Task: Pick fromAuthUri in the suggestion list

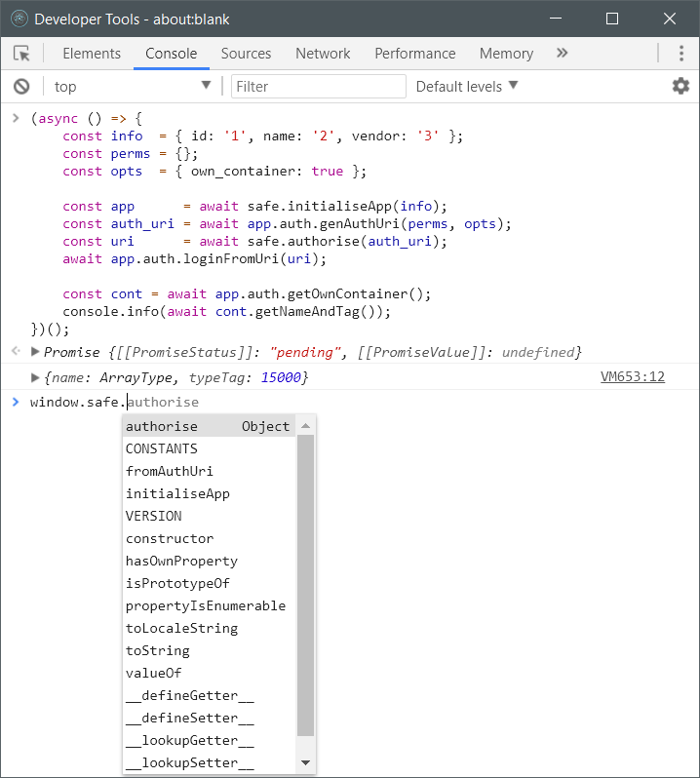Action: pyautogui.click(x=169, y=471)
